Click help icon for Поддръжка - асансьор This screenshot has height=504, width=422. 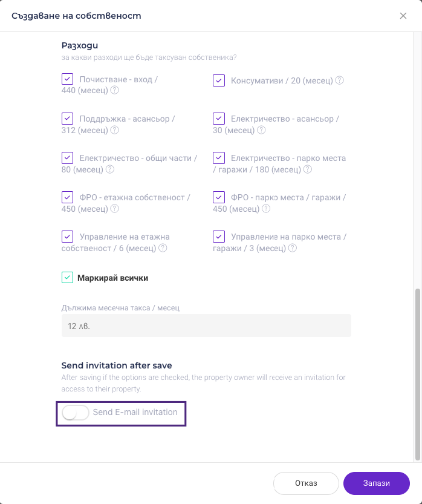pos(114,130)
